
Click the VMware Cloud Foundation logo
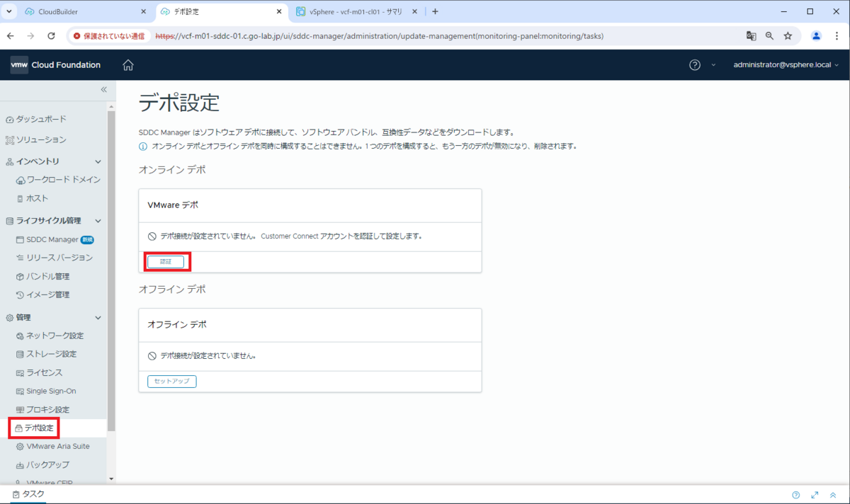pyautogui.click(x=55, y=65)
